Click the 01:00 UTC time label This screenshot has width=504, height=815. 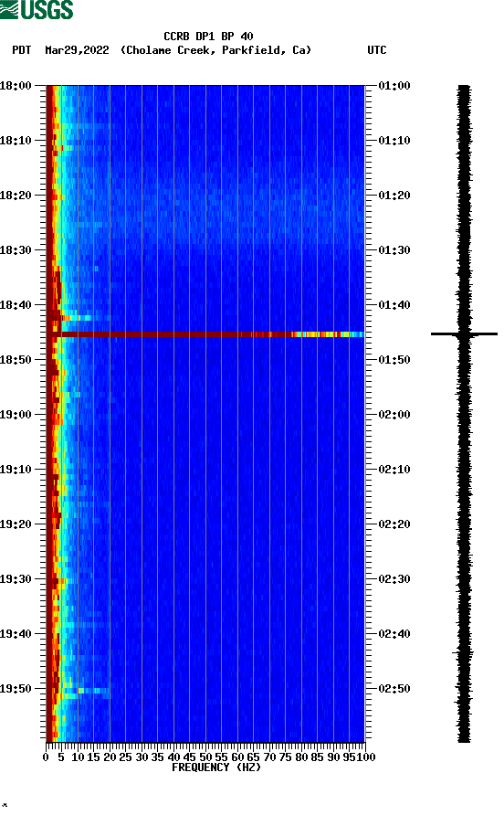[x=394, y=86]
